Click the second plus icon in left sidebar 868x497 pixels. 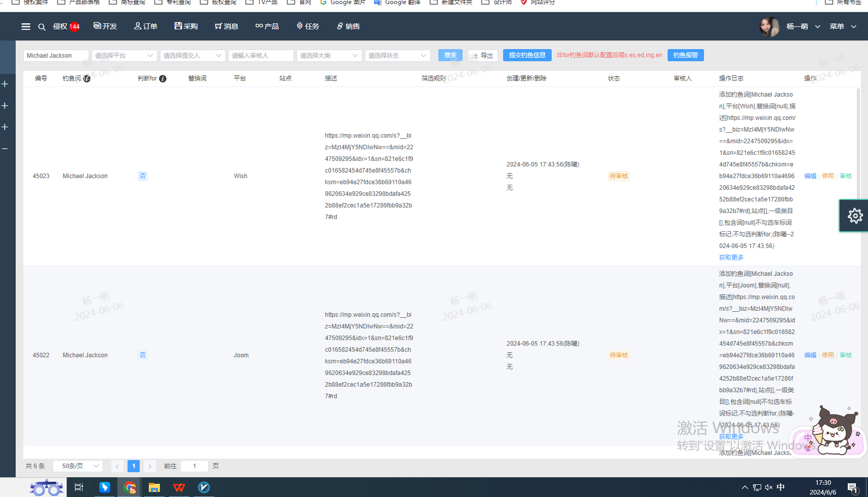click(x=5, y=106)
